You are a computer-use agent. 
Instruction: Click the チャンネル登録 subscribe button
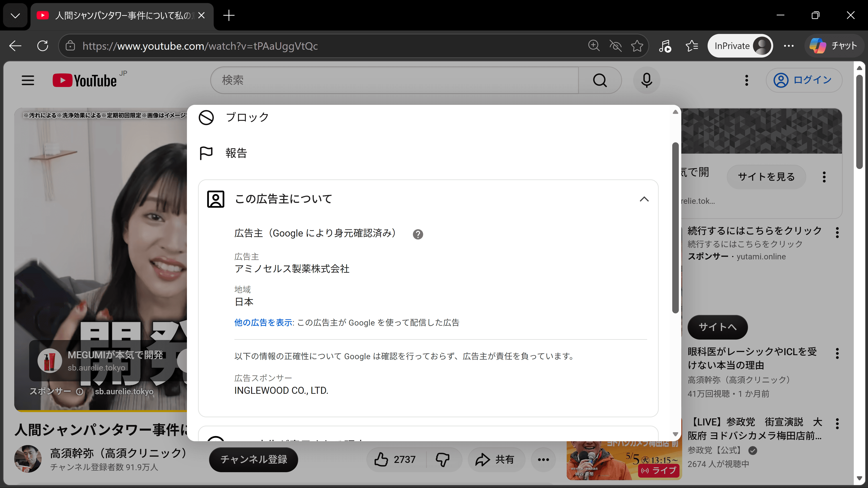coord(253,460)
